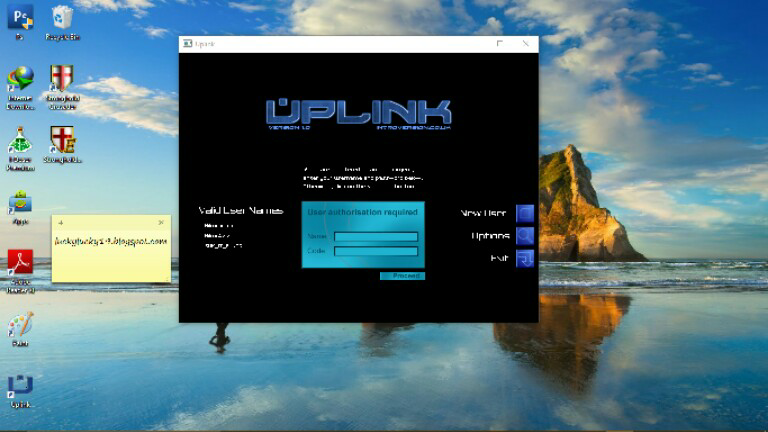Select the Internet Download Manager desktop icon
The height and width of the screenshot is (432, 768).
pos(20,88)
